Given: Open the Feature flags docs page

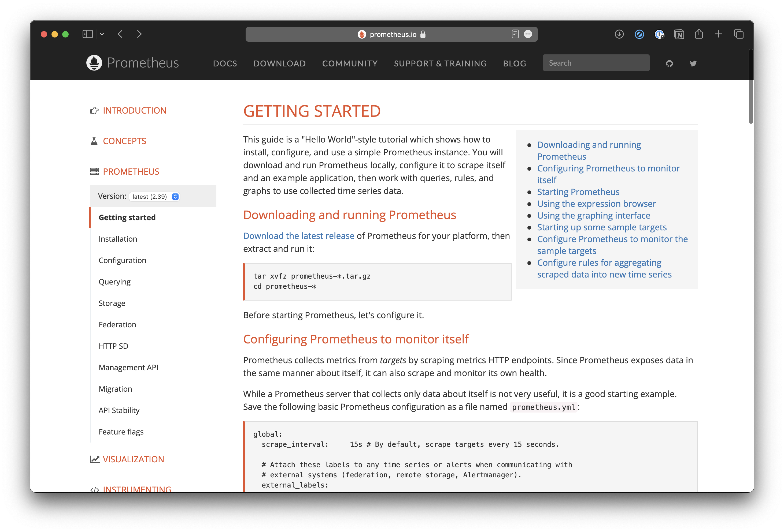Looking at the screenshot, I should click(121, 432).
